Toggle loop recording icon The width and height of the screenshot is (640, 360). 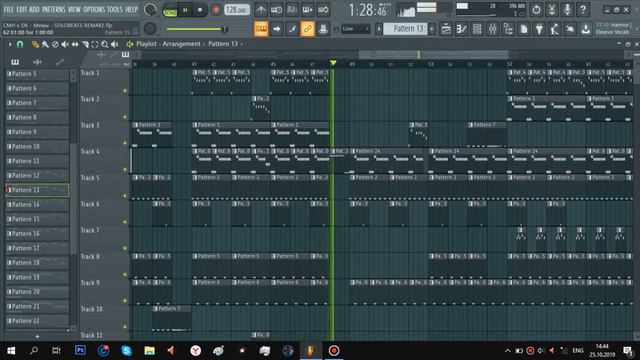coord(323,10)
